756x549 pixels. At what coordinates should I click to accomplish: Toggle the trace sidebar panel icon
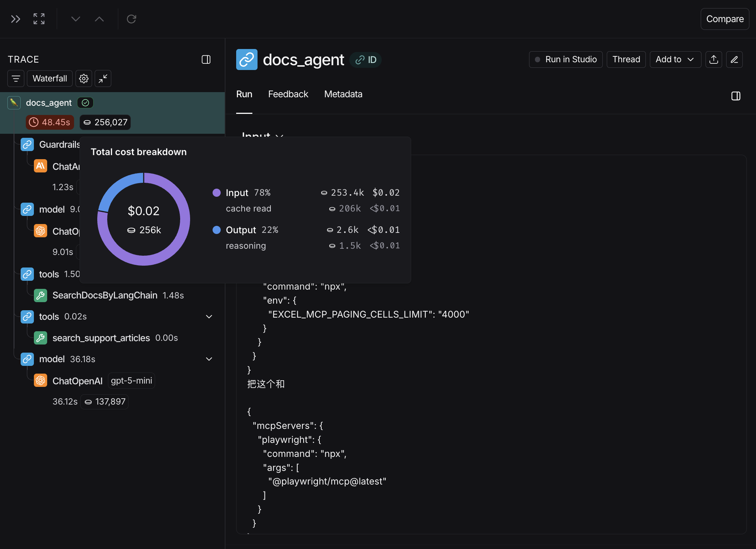pyautogui.click(x=206, y=59)
